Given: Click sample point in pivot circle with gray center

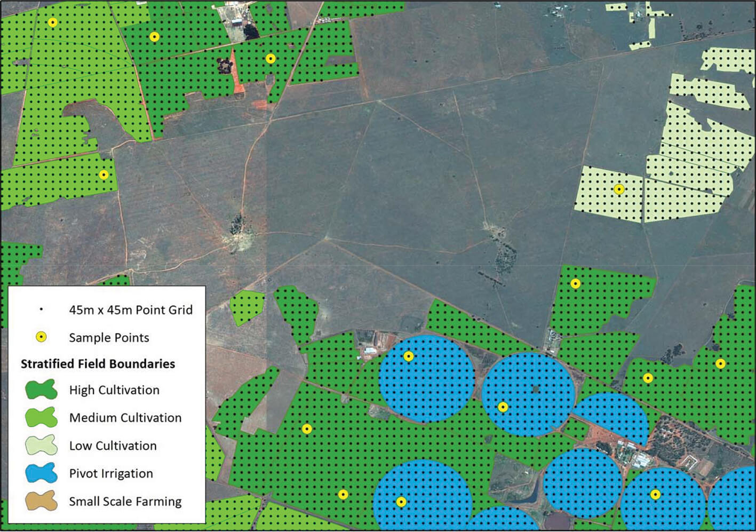Looking at the screenshot, I should coord(503,407).
